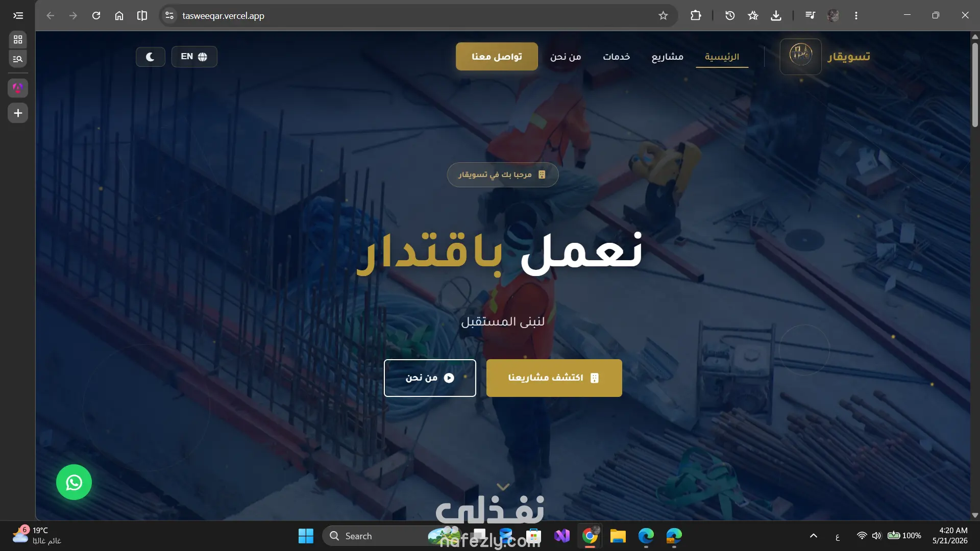Viewport: 980px width, 551px height.
Task: Open the clock showing 4:20 AM
Action: point(950,536)
